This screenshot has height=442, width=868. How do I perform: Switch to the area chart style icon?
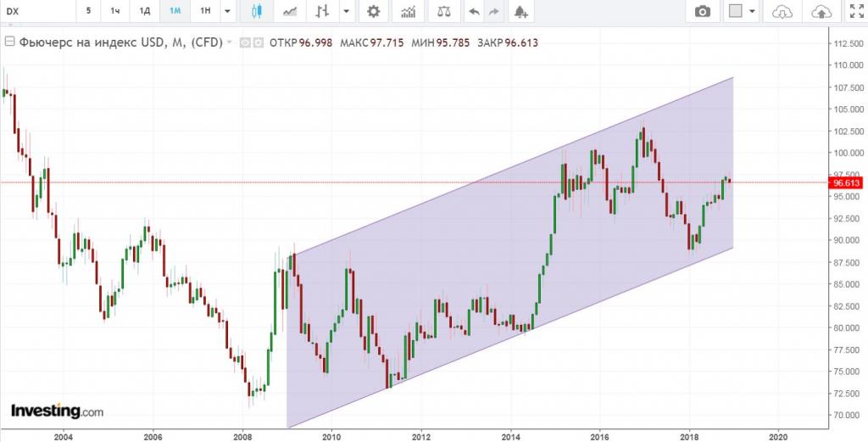291,12
